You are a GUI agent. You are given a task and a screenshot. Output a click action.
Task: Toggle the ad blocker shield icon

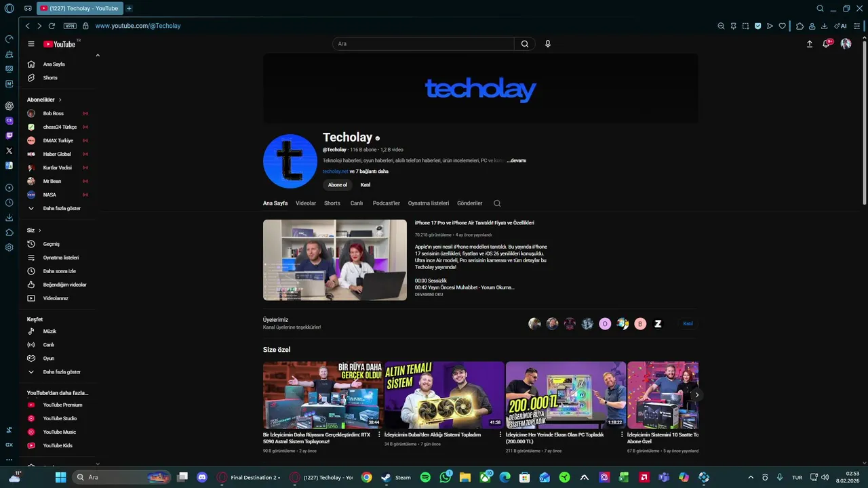(x=757, y=26)
